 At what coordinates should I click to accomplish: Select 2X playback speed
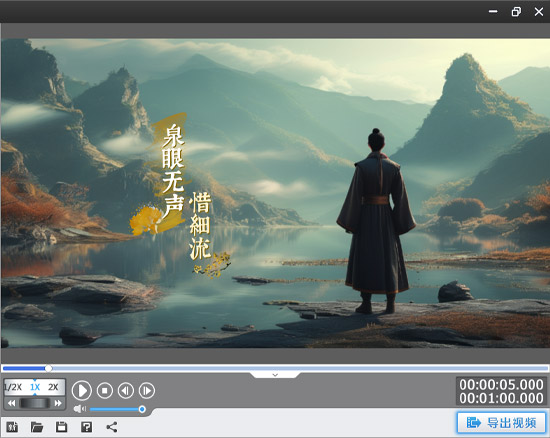(x=53, y=387)
